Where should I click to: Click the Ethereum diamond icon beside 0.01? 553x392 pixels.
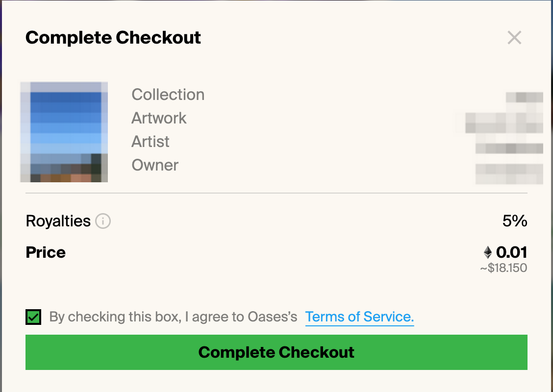[x=488, y=252]
